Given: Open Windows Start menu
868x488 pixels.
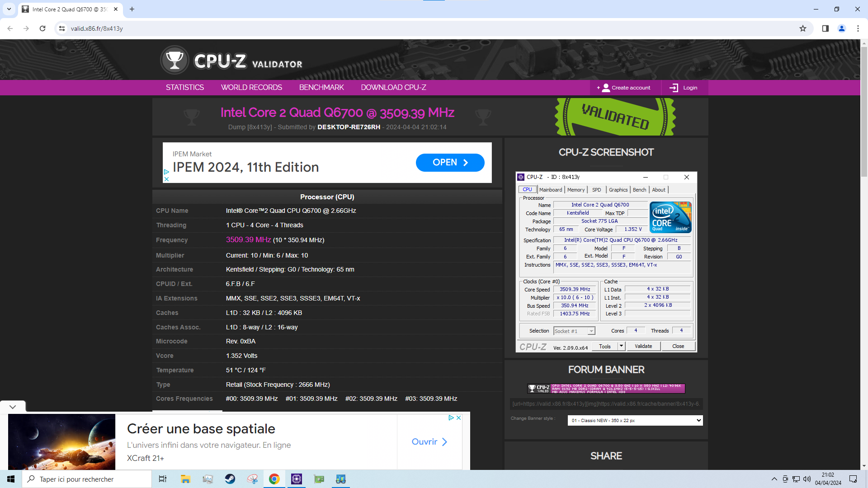Looking at the screenshot, I should [x=11, y=479].
